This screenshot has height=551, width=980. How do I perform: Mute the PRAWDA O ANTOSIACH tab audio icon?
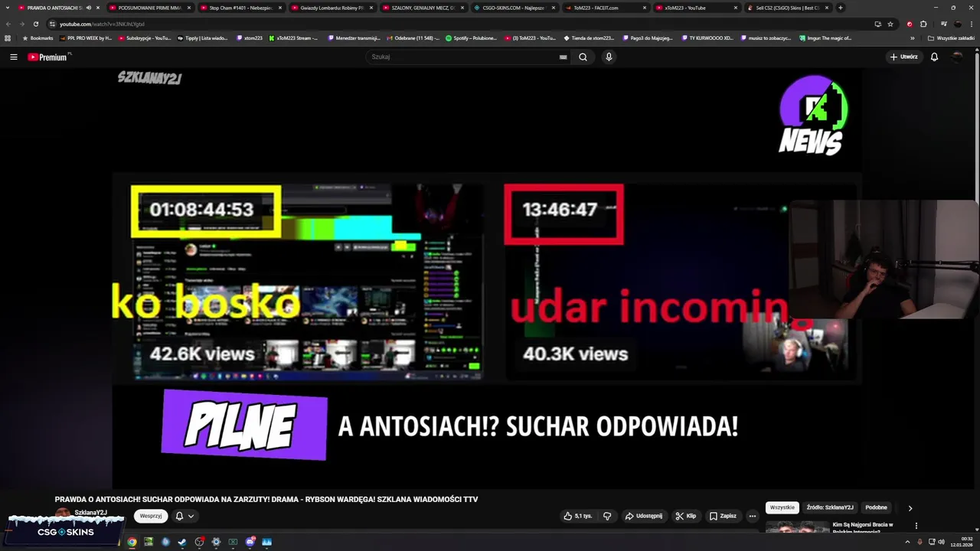tap(89, 8)
